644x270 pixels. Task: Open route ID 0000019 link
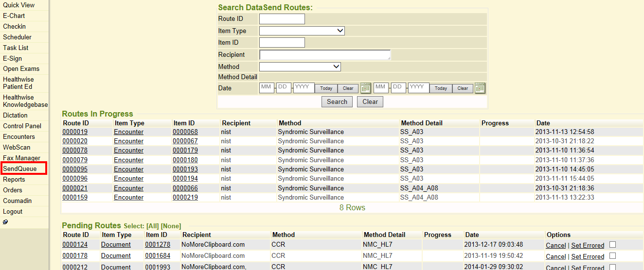(75, 132)
